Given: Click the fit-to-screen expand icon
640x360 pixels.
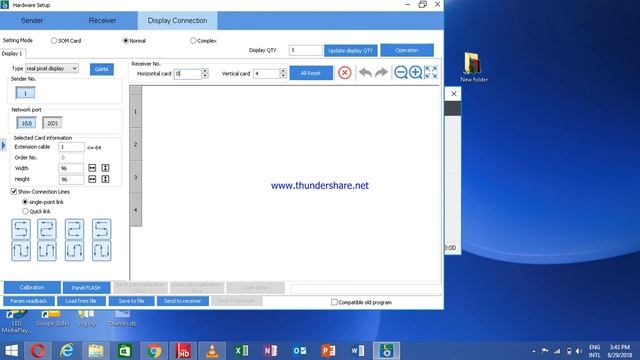Looking at the screenshot, I should coord(431,73).
